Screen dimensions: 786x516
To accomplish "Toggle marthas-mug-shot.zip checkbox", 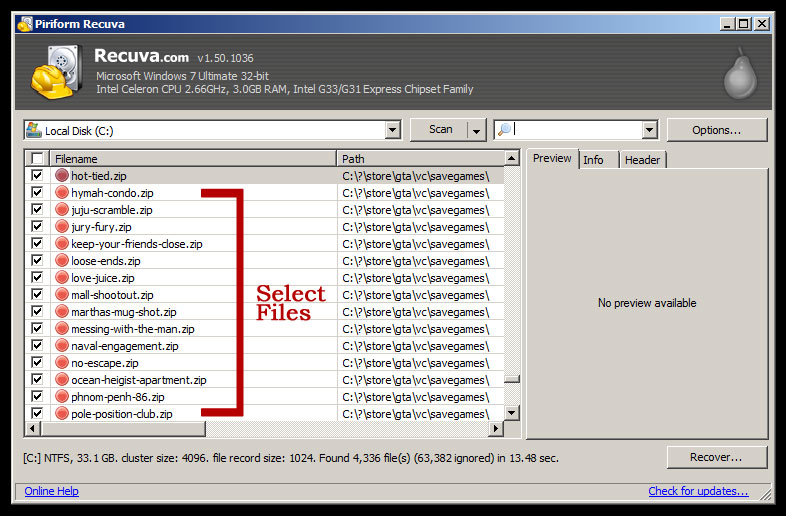I will click(37, 311).
